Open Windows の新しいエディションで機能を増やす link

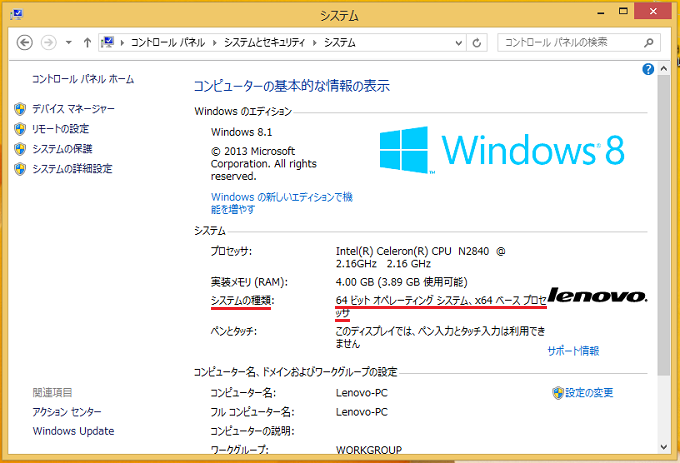coord(282,203)
